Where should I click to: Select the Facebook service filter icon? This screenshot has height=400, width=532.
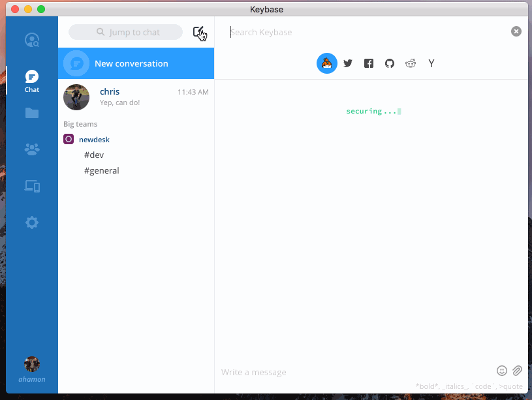coord(369,63)
